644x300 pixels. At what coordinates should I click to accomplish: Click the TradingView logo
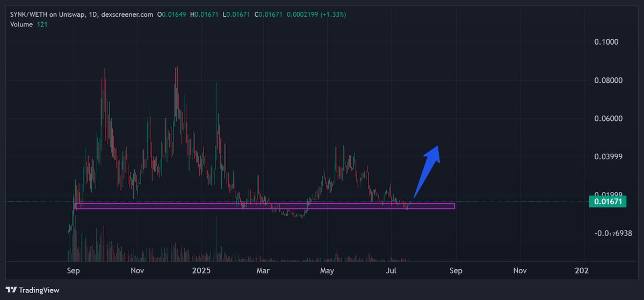(x=32, y=290)
